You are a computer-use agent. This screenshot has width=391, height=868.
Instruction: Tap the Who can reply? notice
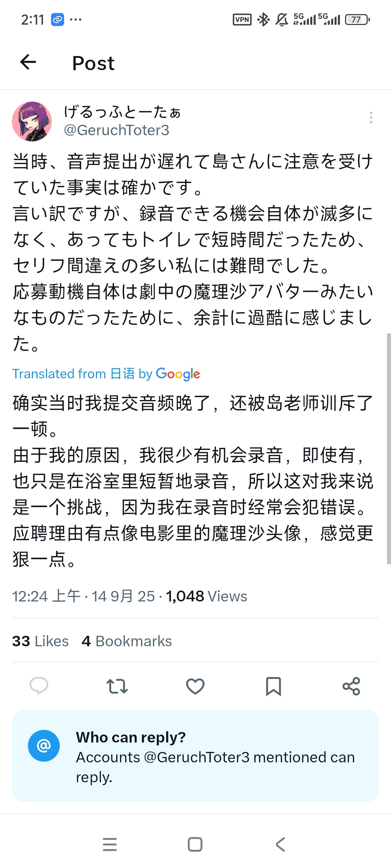tap(215, 757)
